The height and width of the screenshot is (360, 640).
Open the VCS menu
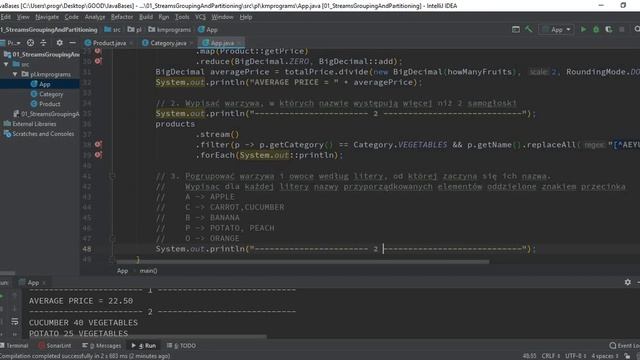coord(200,17)
